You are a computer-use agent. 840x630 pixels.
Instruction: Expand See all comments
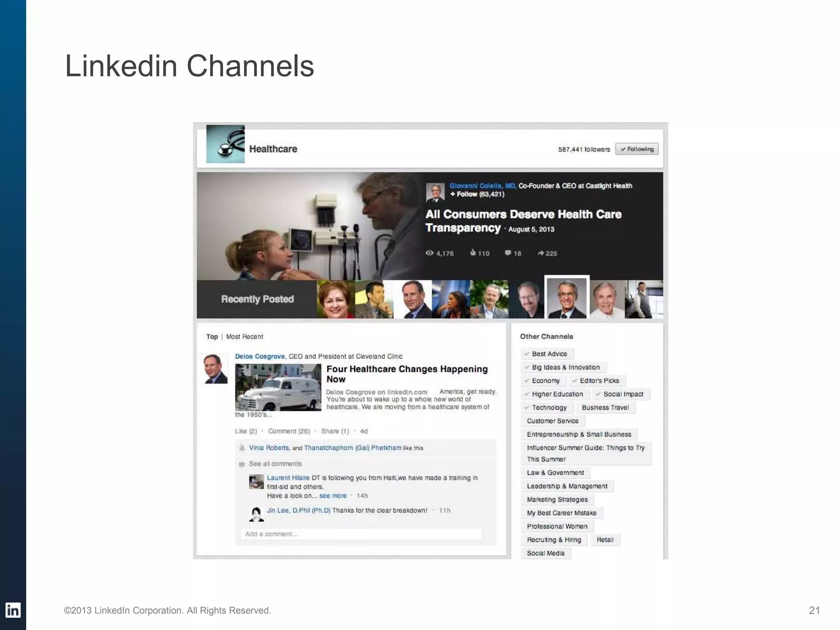pos(275,464)
